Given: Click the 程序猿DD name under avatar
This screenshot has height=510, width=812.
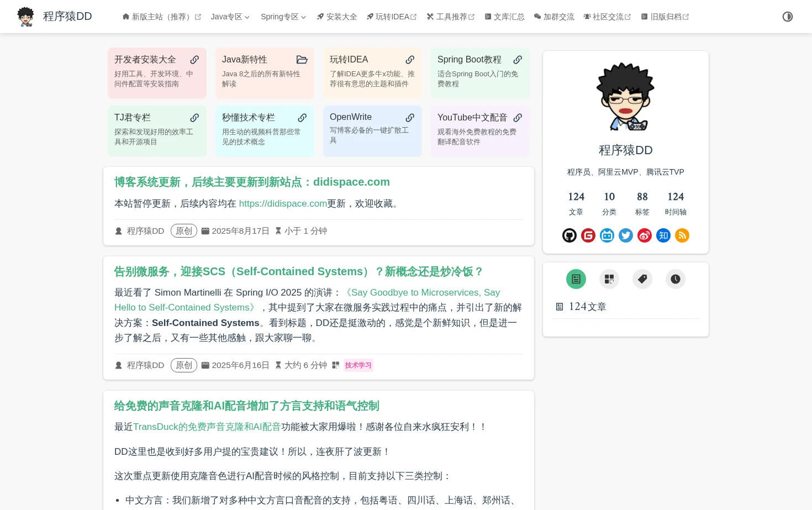Looking at the screenshot, I should [626, 150].
